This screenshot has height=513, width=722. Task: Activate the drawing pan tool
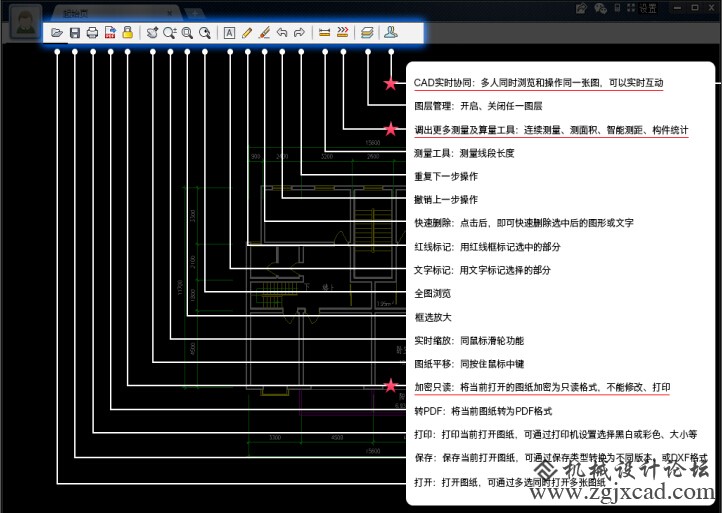pyautogui.click(x=152, y=33)
